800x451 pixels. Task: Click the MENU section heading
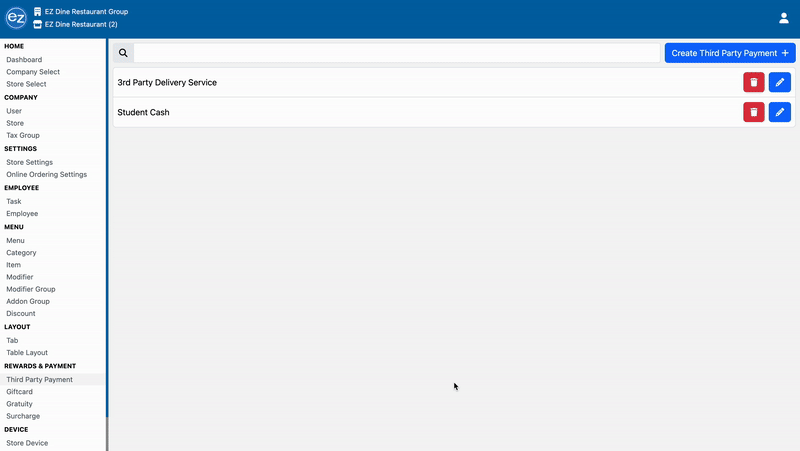click(14, 227)
